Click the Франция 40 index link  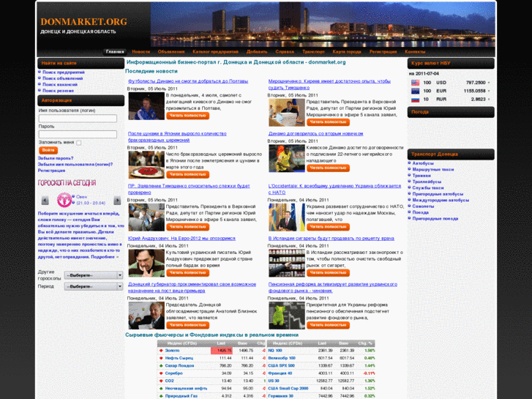[x=280, y=373]
